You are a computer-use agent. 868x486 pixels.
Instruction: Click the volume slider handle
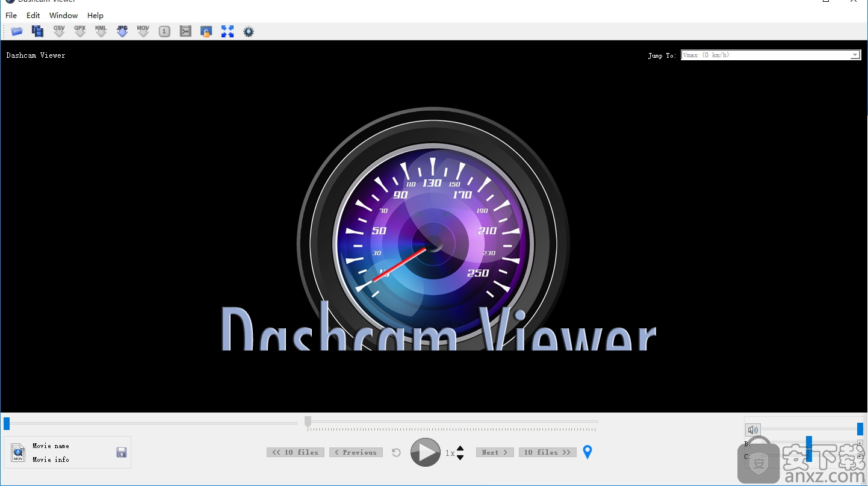[x=860, y=429]
